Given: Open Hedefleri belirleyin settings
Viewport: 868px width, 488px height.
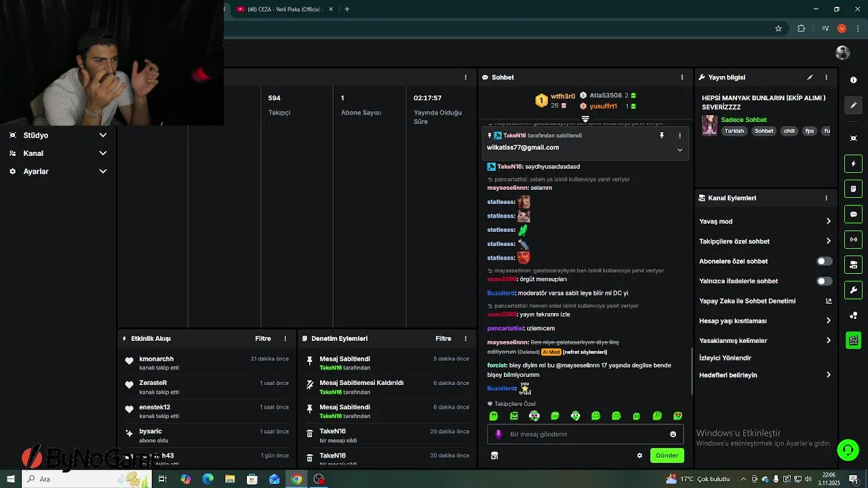Looking at the screenshot, I should (x=828, y=375).
